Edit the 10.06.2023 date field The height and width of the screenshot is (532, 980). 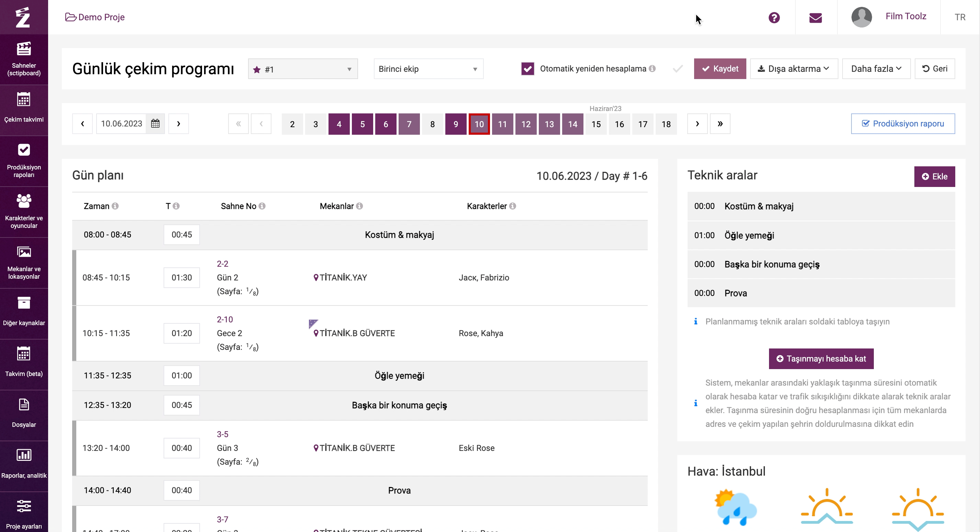point(121,123)
